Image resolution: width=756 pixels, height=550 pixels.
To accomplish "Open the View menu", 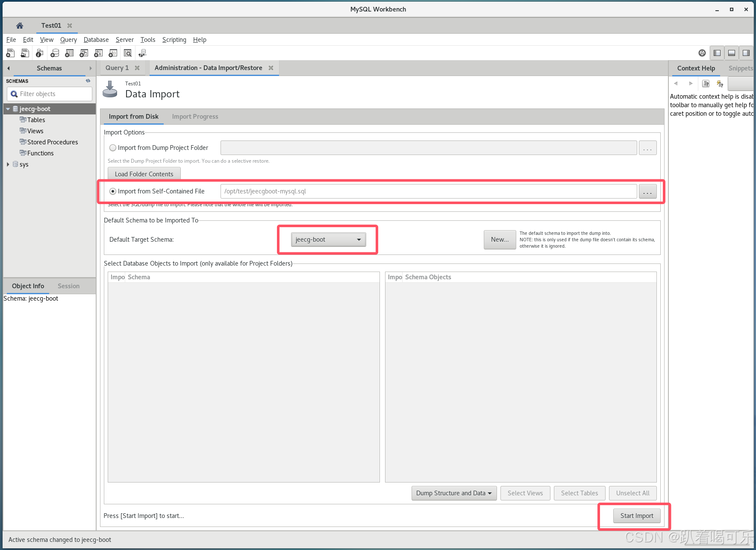I will click(x=47, y=40).
